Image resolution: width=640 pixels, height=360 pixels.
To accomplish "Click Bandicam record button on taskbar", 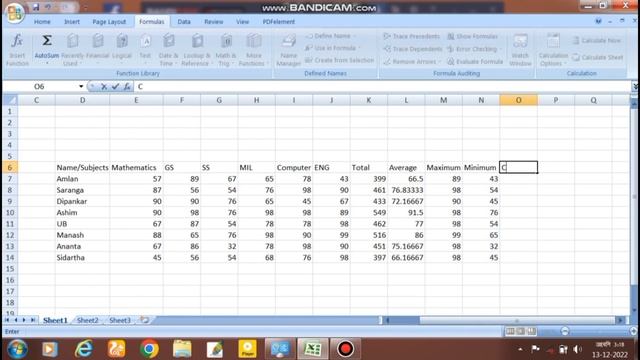I will [345, 349].
